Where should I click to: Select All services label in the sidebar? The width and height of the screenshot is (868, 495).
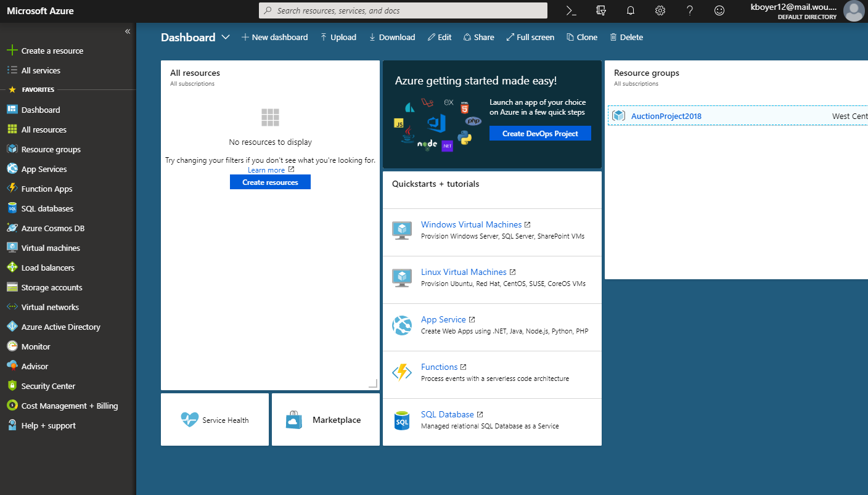[x=41, y=70]
